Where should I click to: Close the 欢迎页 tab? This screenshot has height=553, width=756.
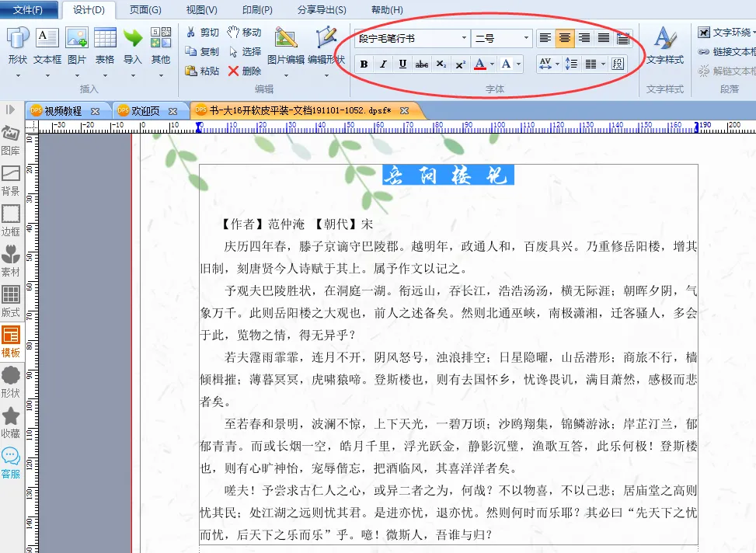click(172, 111)
